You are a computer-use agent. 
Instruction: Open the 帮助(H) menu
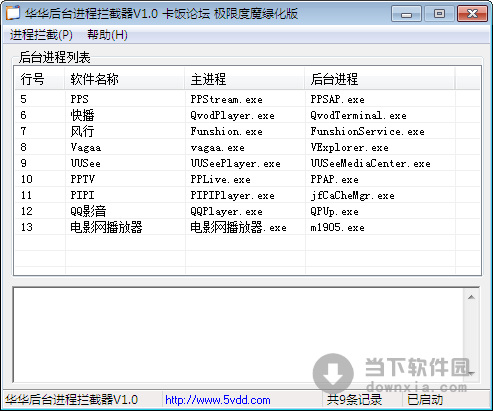pyautogui.click(x=107, y=35)
